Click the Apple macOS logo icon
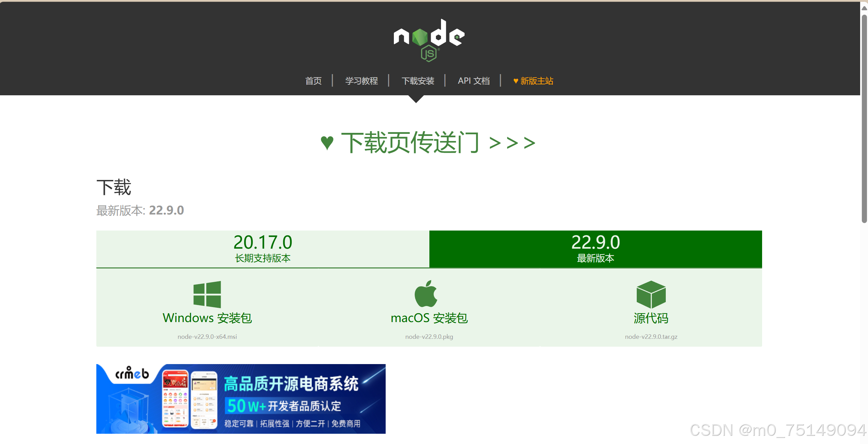 426,294
